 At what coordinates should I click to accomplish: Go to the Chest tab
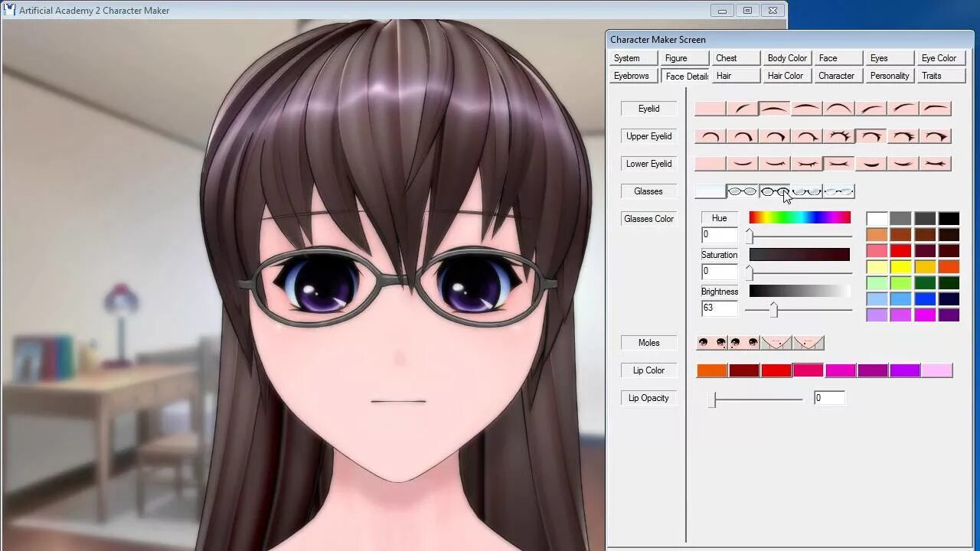737,58
